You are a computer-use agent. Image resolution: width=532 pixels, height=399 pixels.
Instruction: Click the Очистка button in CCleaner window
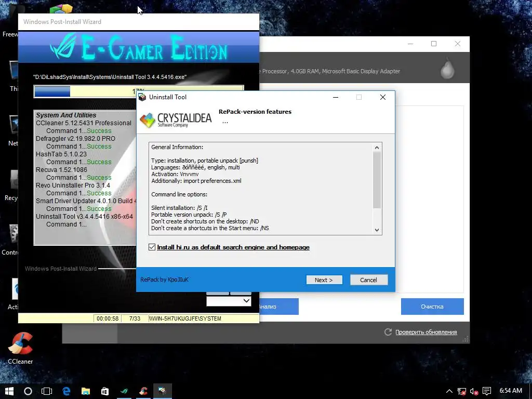432,307
